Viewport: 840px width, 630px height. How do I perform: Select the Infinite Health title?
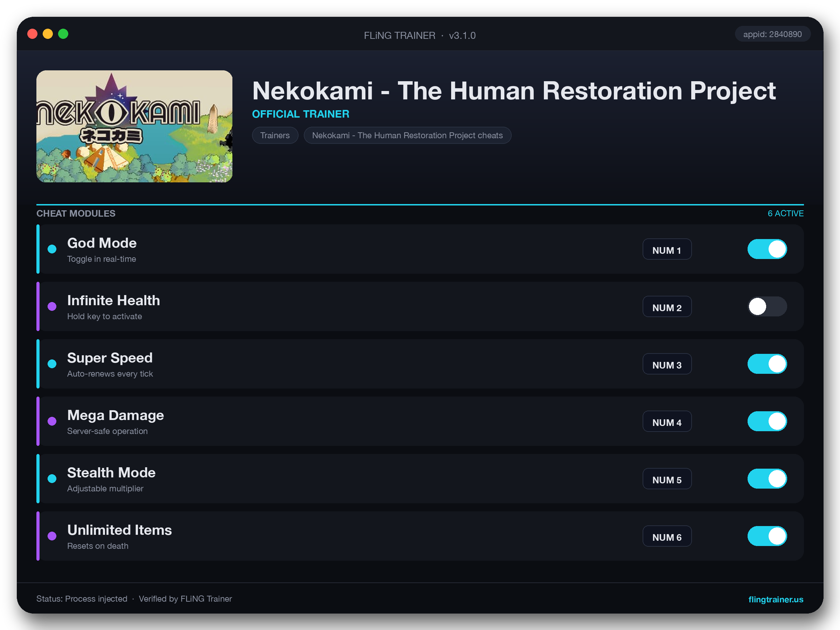pyautogui.click(x=113, y=300)
